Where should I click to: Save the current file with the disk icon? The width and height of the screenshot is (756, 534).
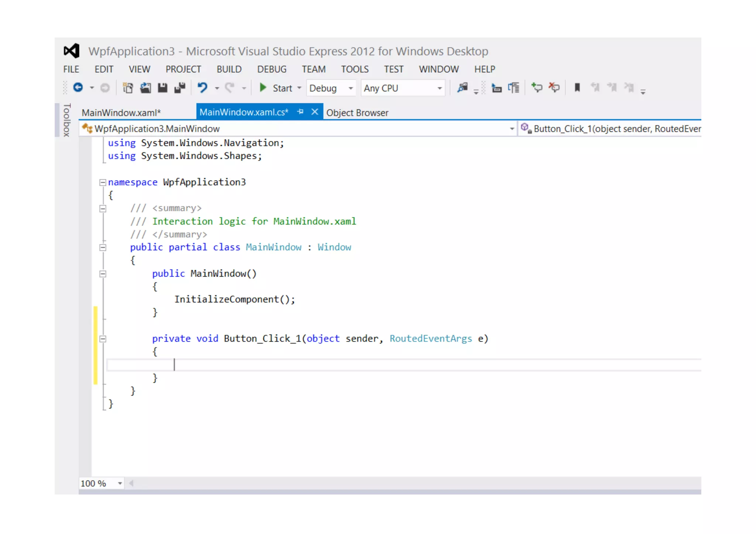[162, 88]
